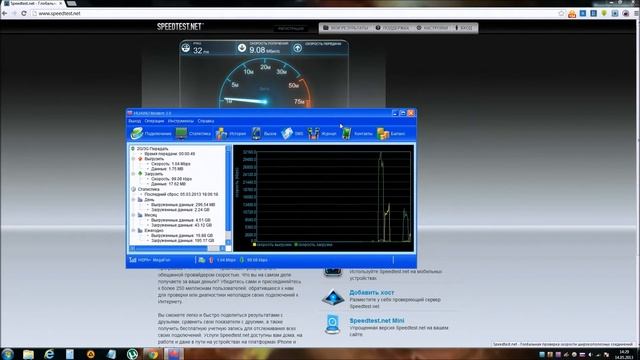Open the Баланс coins toolbar icon

pyautogui.click(x=383, y=133)
